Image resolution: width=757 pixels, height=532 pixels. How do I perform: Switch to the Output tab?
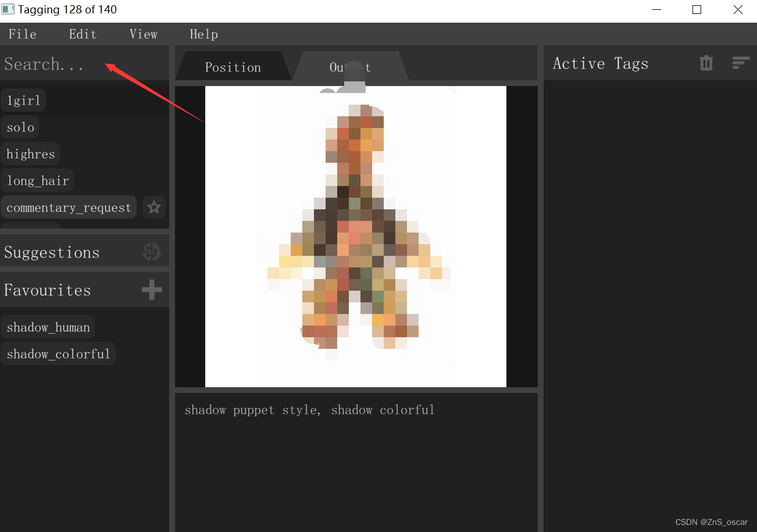(349, 66)
